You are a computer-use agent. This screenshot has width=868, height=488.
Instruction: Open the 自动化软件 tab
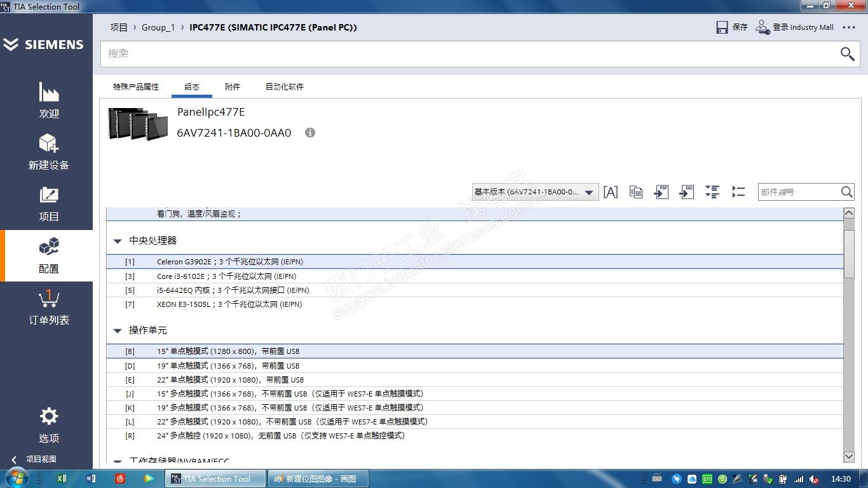[x=285, y=87]
